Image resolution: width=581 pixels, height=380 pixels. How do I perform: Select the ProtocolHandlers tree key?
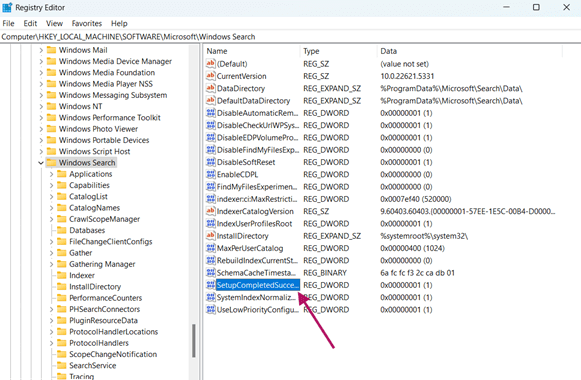(x=99, y=343)
